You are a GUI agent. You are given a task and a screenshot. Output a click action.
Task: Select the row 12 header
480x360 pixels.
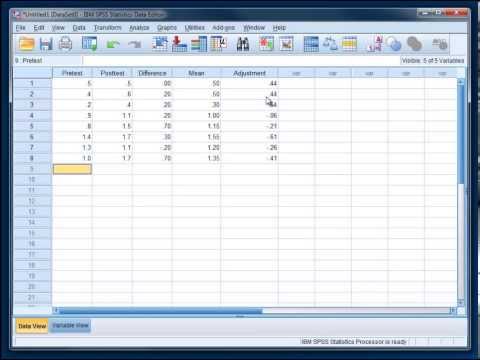coord(32,201)
